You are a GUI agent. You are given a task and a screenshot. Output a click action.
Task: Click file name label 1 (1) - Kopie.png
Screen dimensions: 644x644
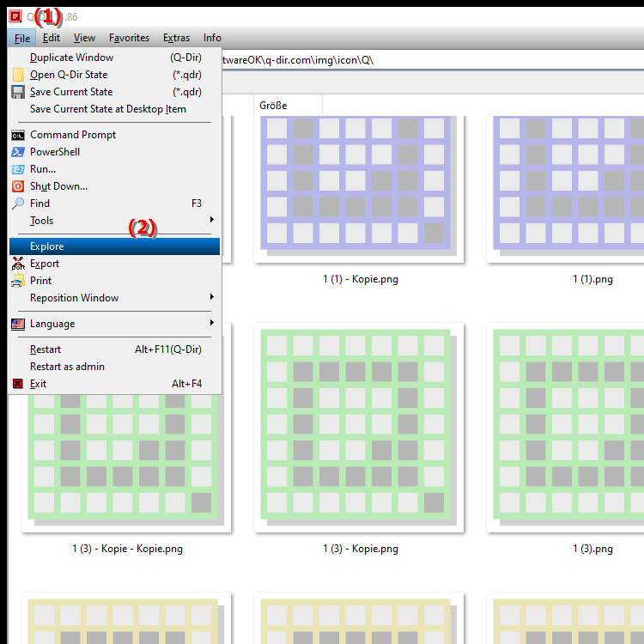pos(361,279)
